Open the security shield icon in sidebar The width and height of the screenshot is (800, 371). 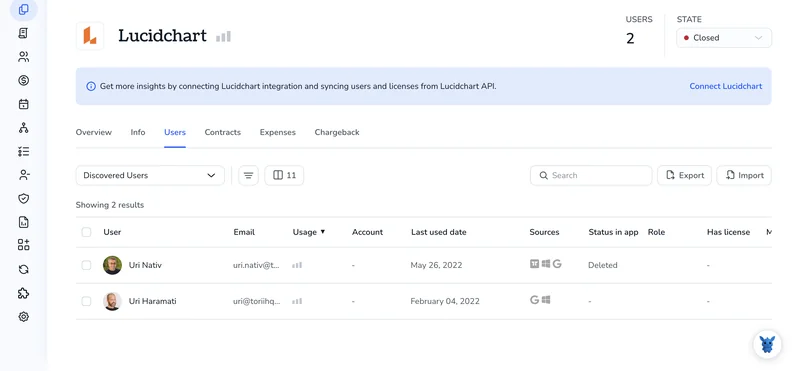[x=23, y=199]
